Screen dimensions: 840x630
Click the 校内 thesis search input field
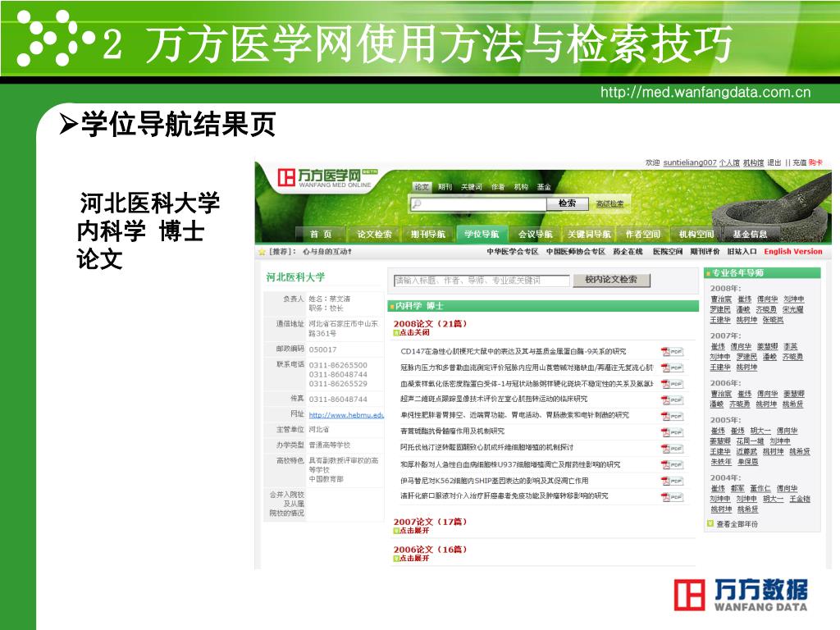tap(482, 281)
